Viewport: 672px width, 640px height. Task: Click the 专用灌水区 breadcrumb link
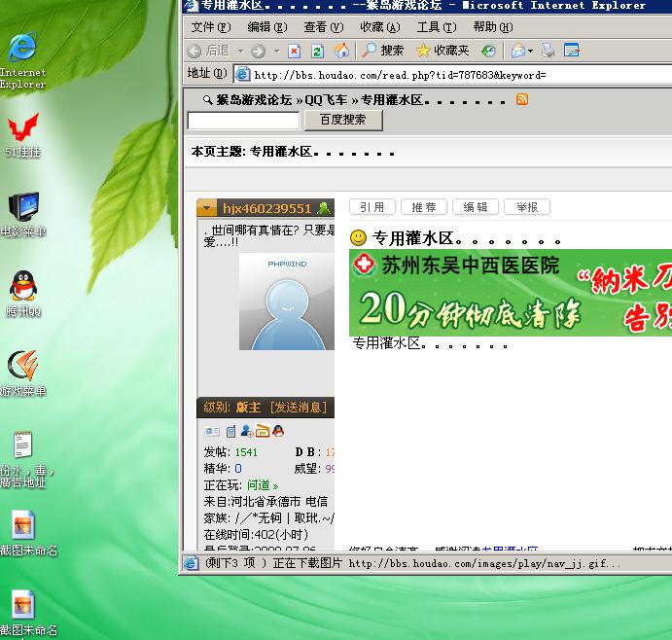pyautogui.click(x=433, y=100)
